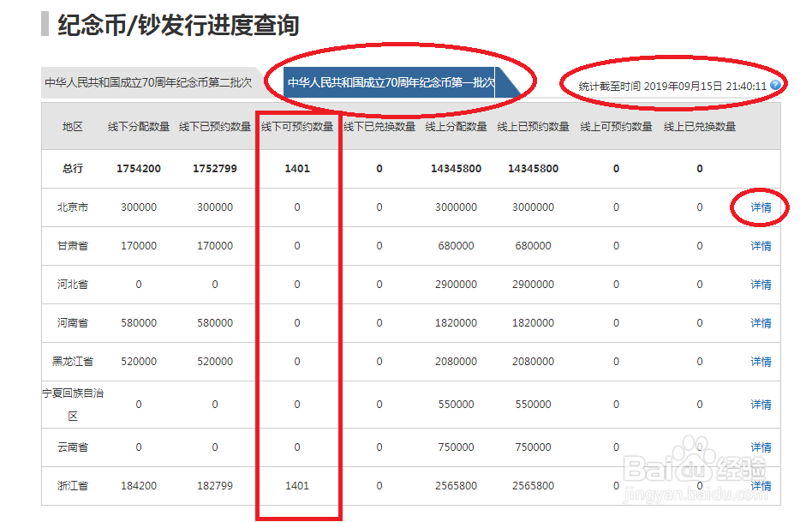This screenshot has width=812, height=522.
Task: Click 黑龙江省 offline allocation 520000
Action: [x=139, y=362]
